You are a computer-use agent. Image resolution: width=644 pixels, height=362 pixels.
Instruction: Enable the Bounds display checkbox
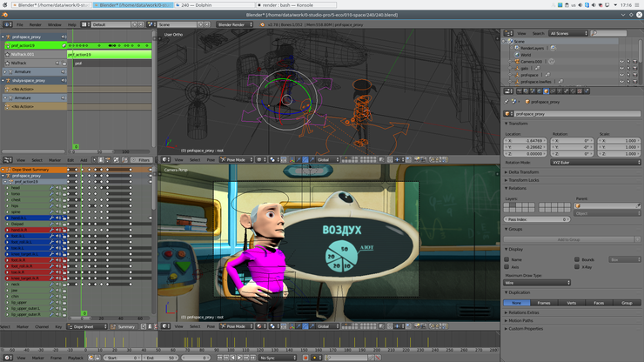577,259
